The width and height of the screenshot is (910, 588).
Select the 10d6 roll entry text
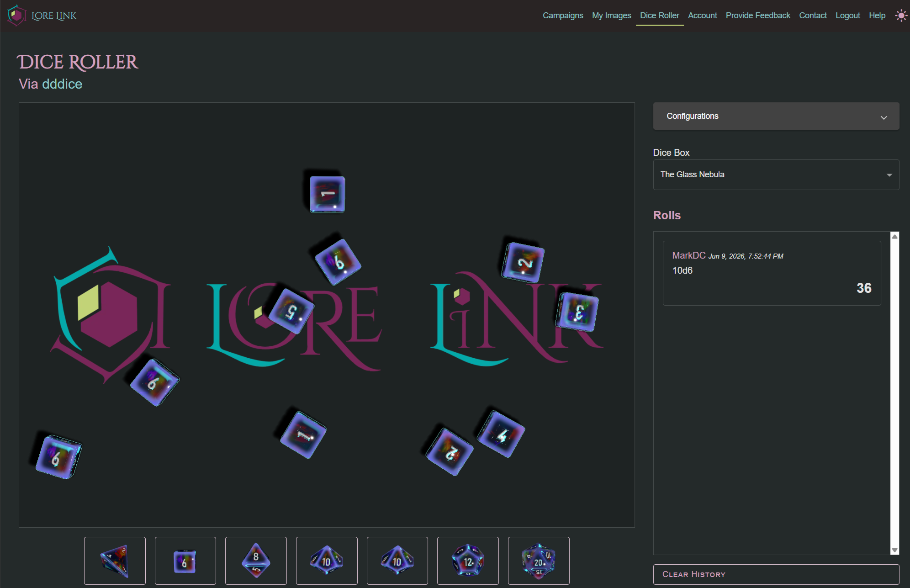point(682,270)
